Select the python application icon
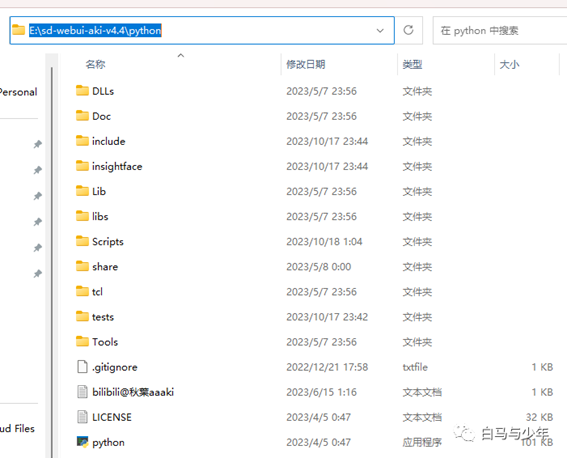This screenshot has height=458, width=567. pos(82,442)
